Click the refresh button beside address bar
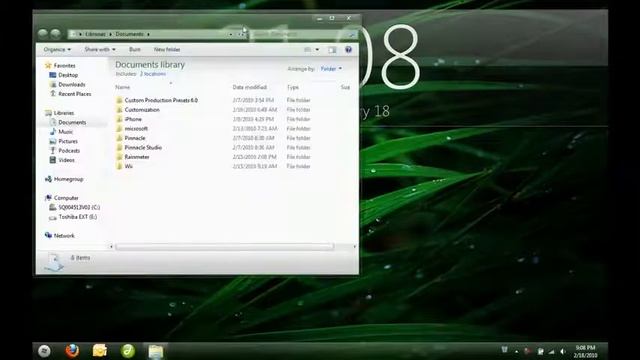 [242, 34]
